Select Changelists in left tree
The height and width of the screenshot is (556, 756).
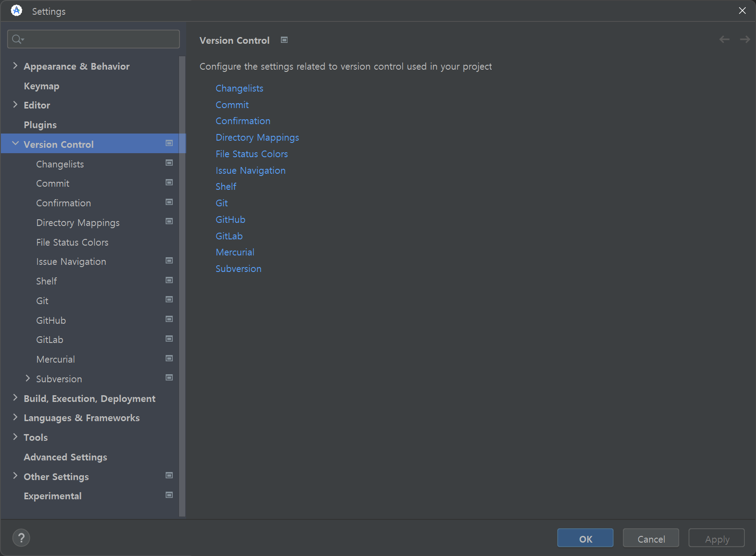click(x=60, y=164)
